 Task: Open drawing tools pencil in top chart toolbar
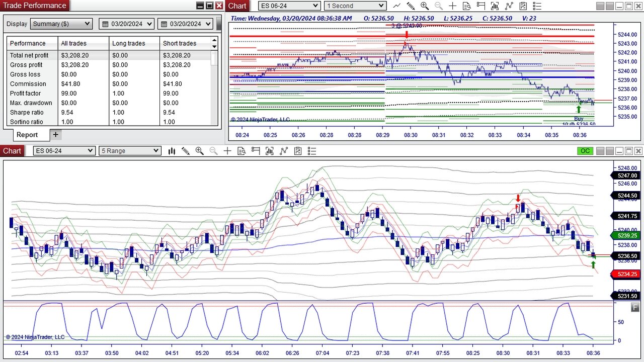click(411, 6)
